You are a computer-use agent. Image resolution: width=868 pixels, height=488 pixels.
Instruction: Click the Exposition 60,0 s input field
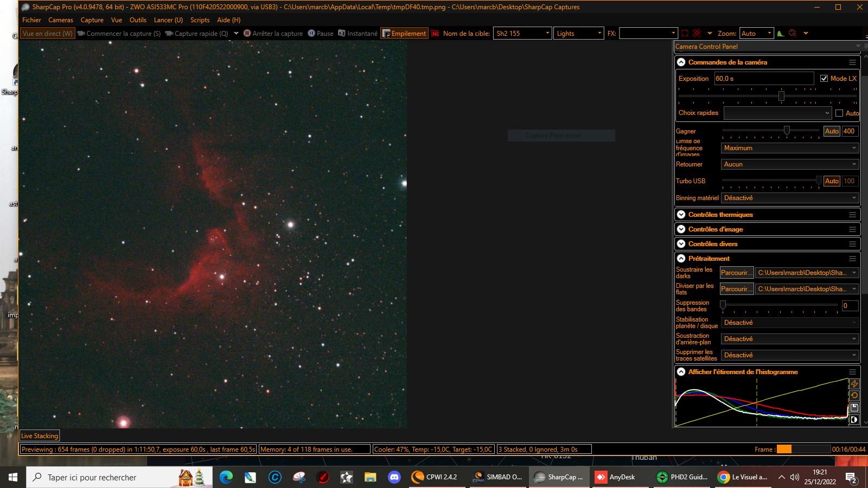[x=764, y=79]
